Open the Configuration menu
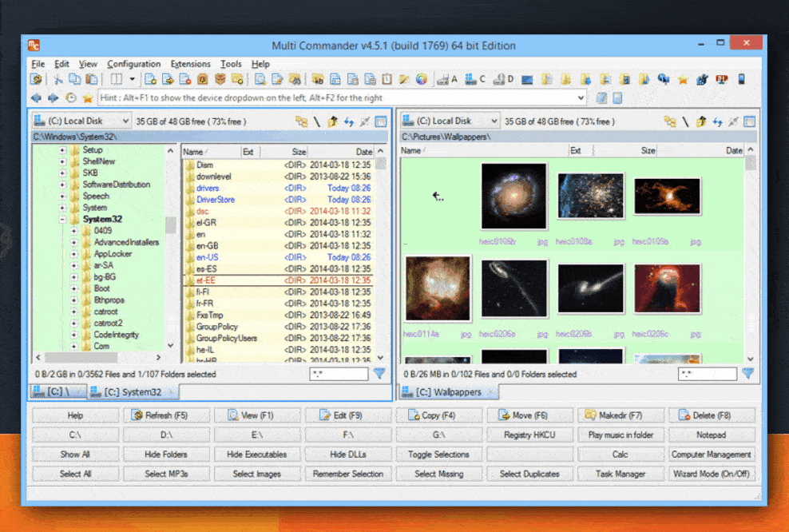The width and height of the screenshot is (789, 532). coord(134,64)
